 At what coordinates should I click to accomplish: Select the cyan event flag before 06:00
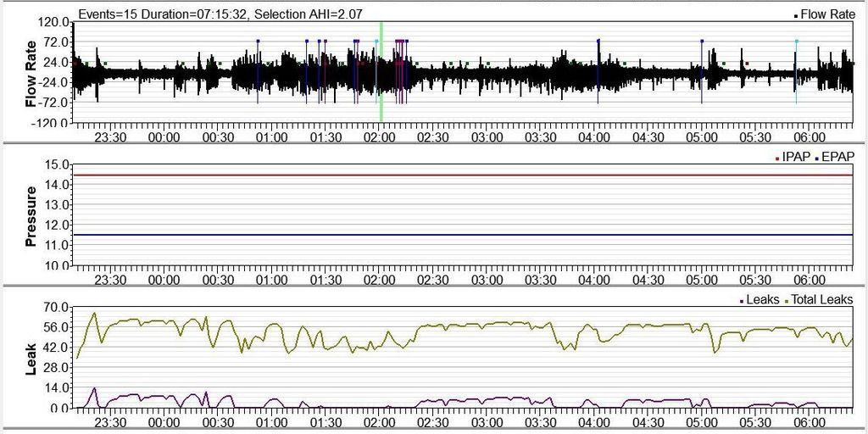[x=796, y=41]
